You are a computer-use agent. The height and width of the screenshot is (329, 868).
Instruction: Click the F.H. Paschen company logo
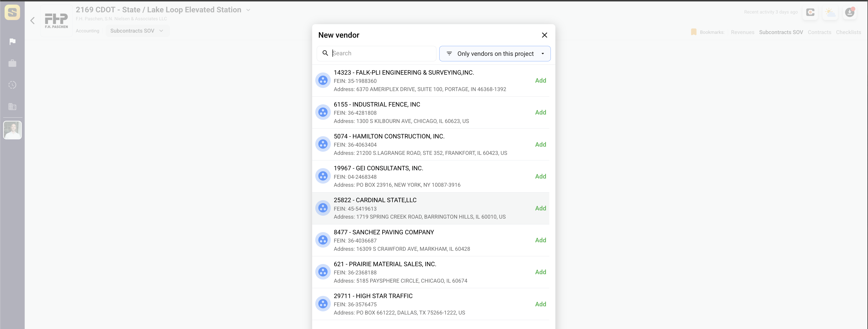56,21
